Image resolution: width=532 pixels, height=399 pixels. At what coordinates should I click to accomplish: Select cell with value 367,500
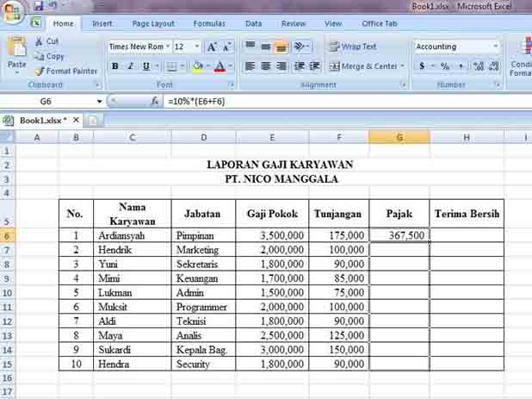399,235
